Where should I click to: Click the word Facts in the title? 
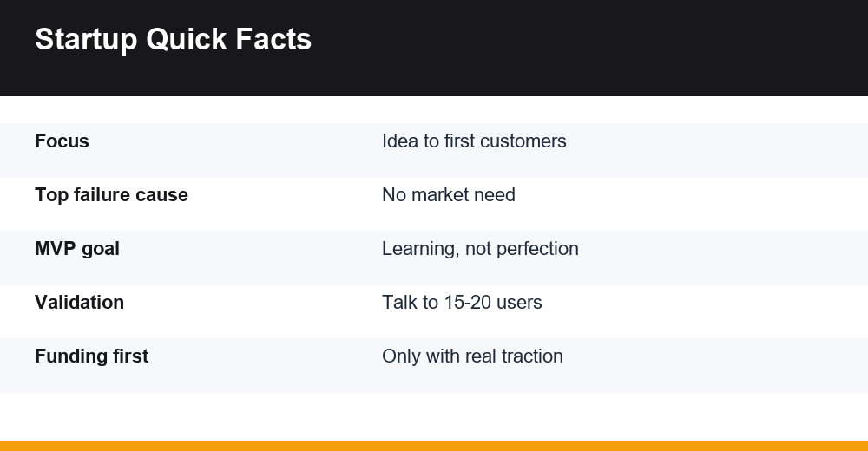(273, 40)
